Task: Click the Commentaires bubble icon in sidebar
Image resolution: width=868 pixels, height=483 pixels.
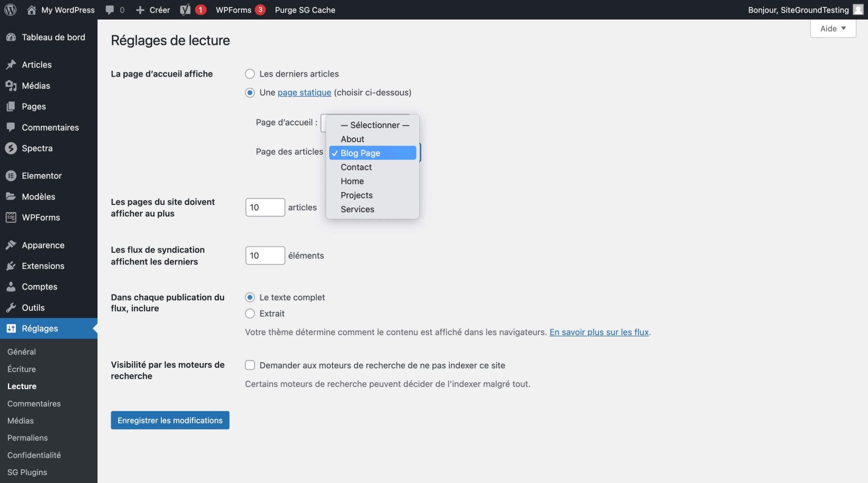Action: 11,127
